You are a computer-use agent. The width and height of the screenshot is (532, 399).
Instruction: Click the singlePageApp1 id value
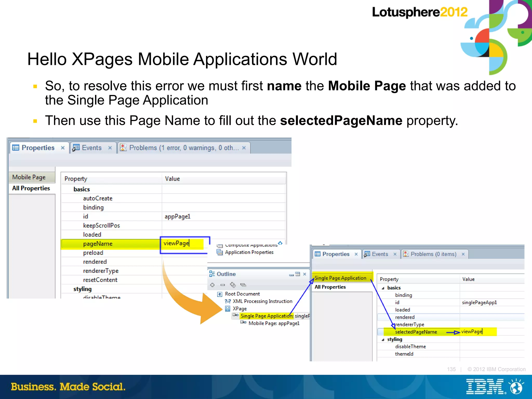click(x=479, y=302)
